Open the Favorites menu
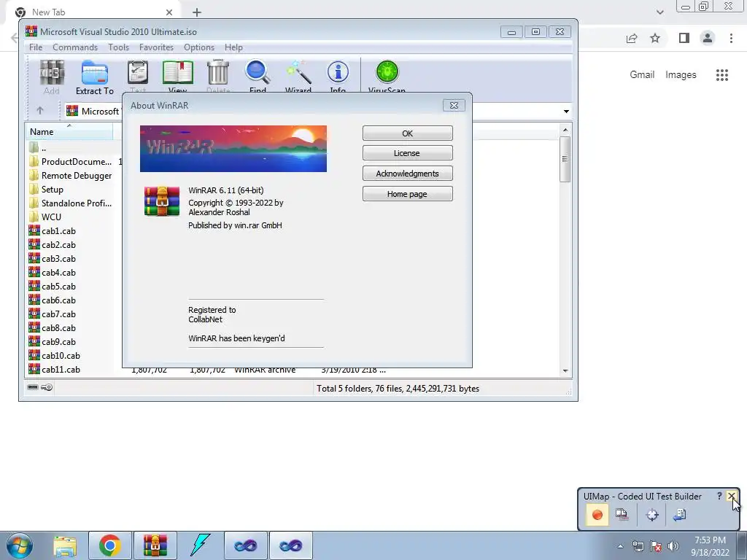Viewport: 747px width, 560px height. 156,47
